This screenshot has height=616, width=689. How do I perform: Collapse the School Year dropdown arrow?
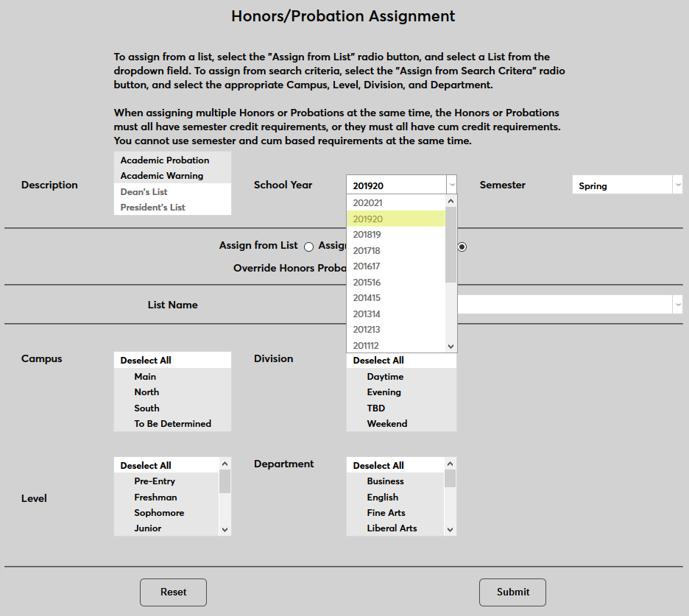[x=451, y=185]
